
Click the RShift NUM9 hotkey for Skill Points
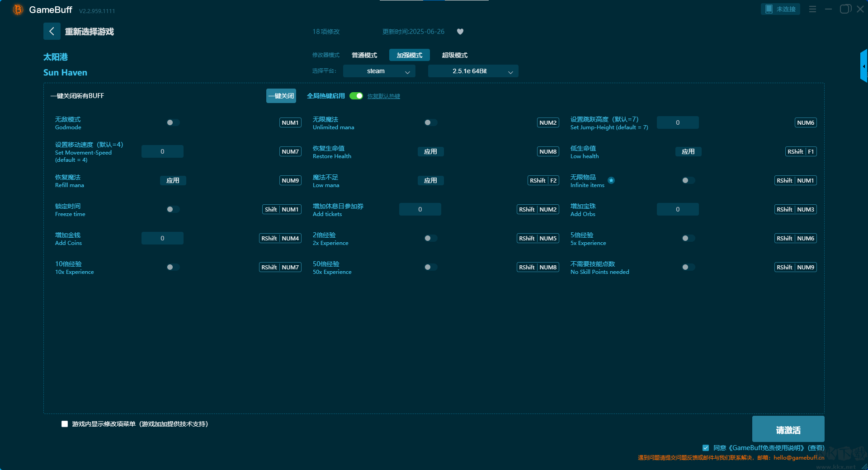796,267
